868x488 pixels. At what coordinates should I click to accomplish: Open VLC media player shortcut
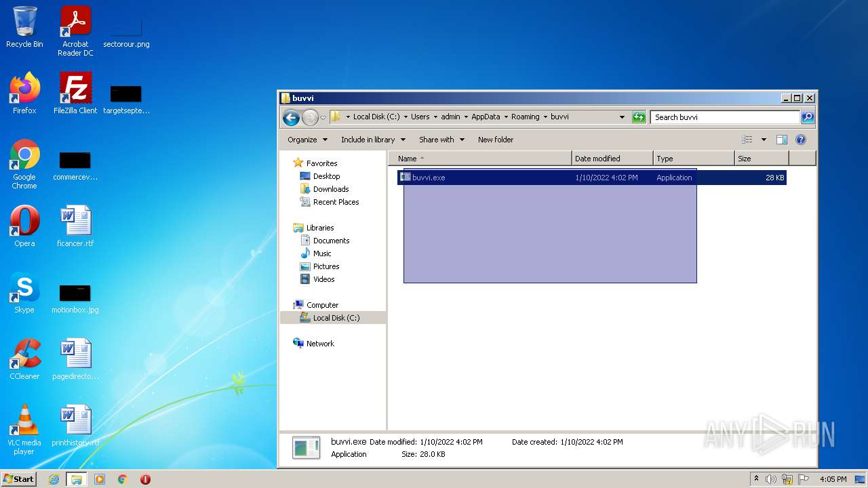(24, 430)
